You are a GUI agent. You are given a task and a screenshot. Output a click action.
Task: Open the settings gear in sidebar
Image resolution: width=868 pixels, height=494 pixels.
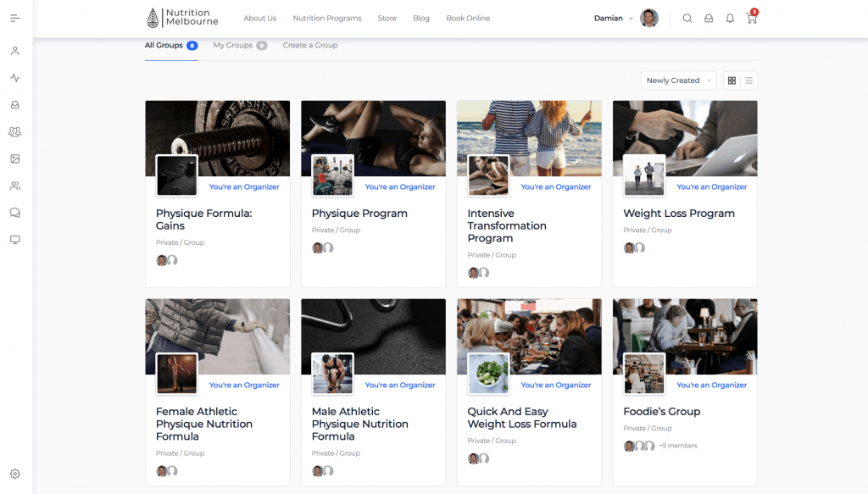click(x=15, y=474)
